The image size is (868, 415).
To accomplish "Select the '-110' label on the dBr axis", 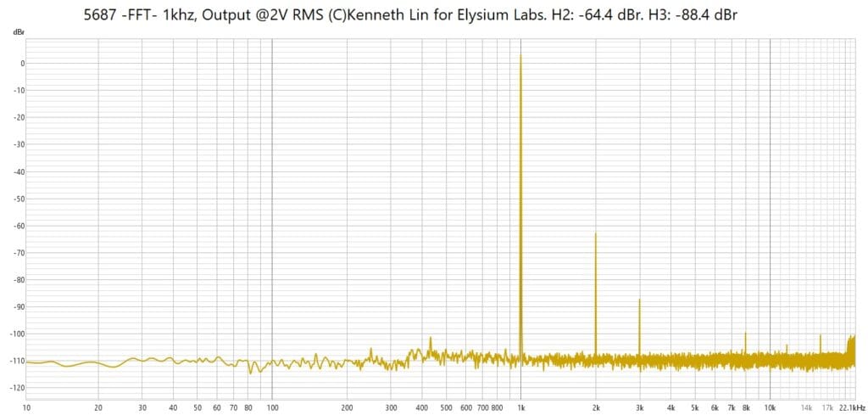I will 19,362.
